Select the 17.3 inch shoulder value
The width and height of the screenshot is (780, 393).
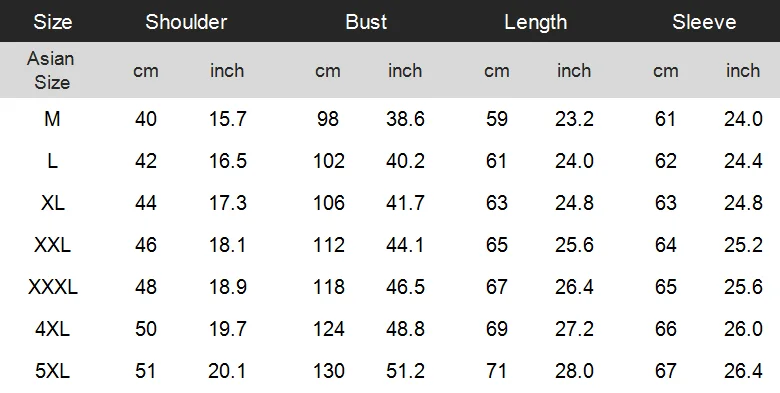coord(227,203)
